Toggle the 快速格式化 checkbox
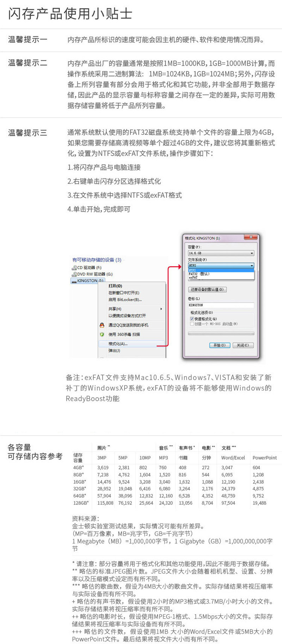 (x=192, y=319)
